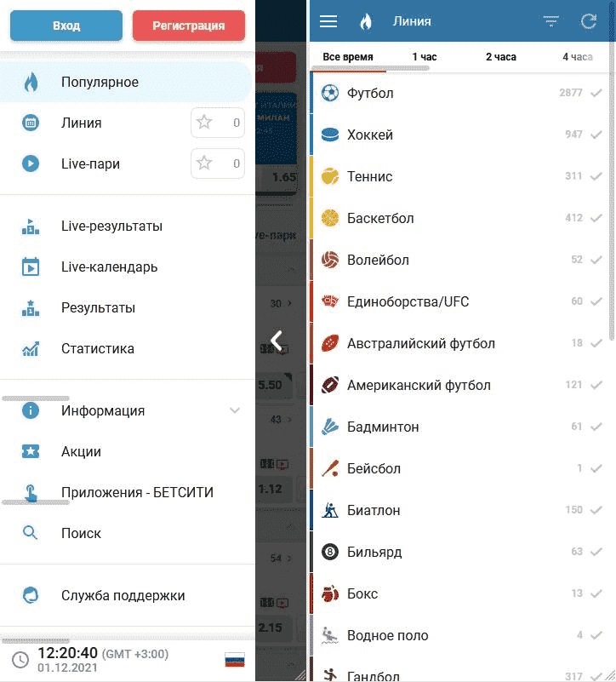
Task: Select the Волейбол ball icon
Action: point(330,260)
